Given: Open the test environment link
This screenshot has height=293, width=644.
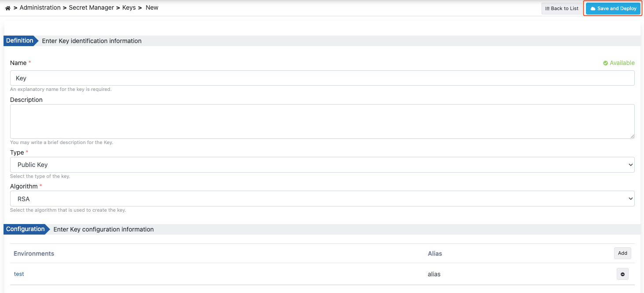Looking at the screenshot, I should coord(19,274).
